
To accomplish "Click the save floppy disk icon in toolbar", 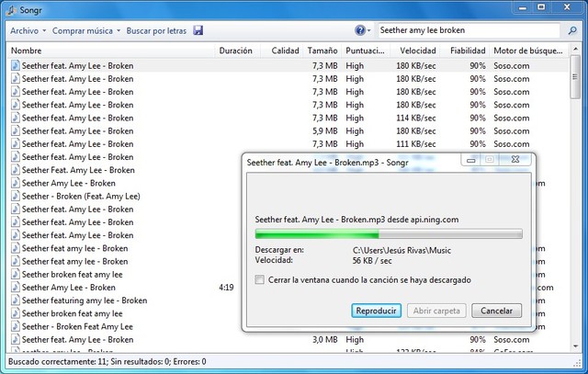I will pyautogui.click(x=198, y=30).
